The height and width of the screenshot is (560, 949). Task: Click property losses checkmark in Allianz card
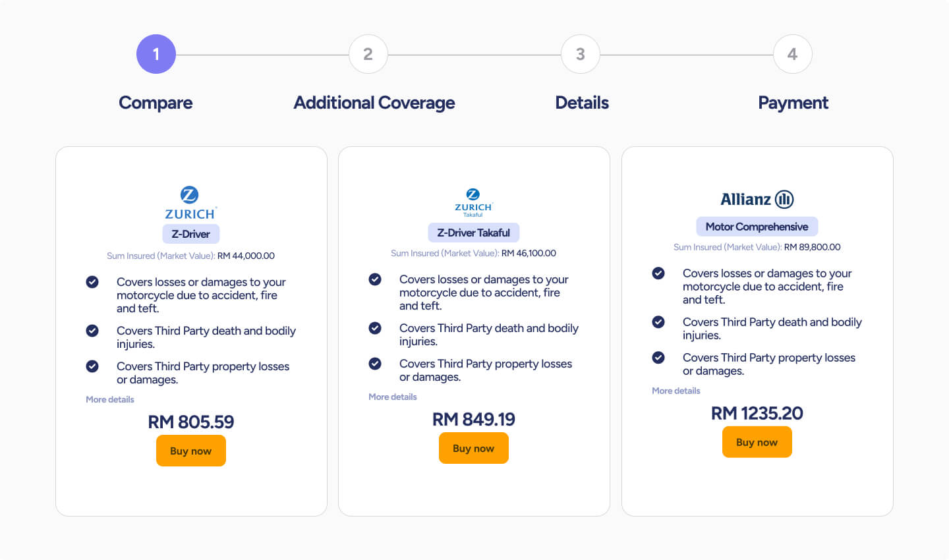pos(658,358)
